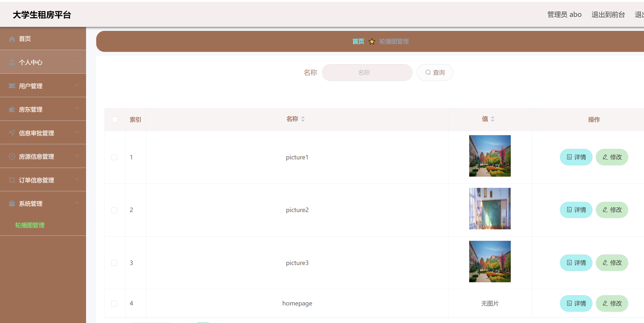Image resolution: width=644 pixels, height=323 pixels.
Task: Click the crop icon beside 订单信息管理
Action: click(12, 180)
